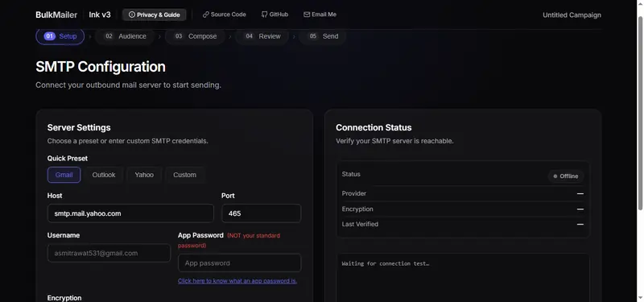Click the connection log text area
Image resolution: width=644 pixels, height=302 pixels.
click(x=464, y=278)
